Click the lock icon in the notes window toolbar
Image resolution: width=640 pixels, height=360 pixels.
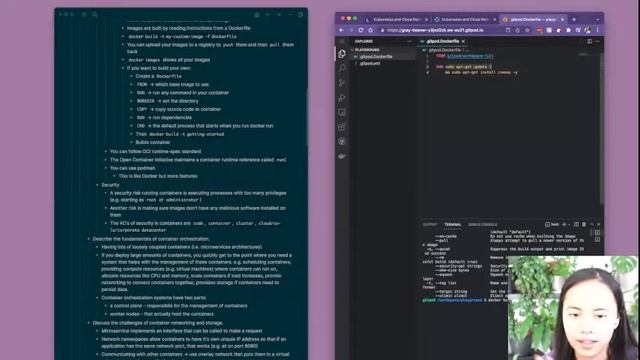click(257, 15)
